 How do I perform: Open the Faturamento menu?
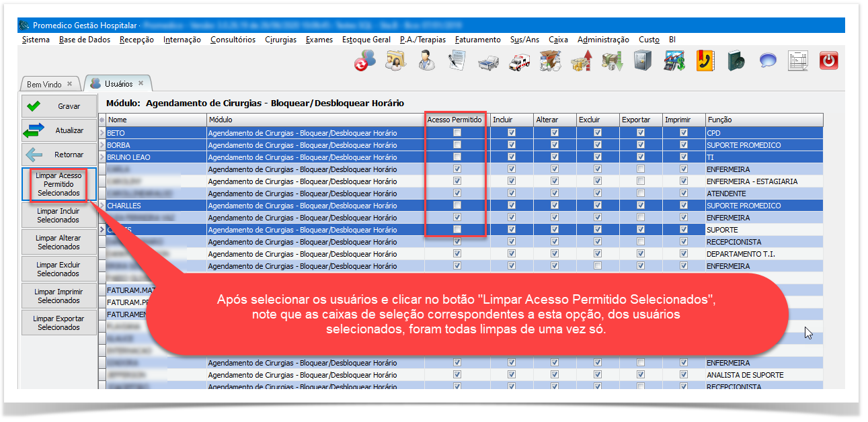click(x=477, y=40)
